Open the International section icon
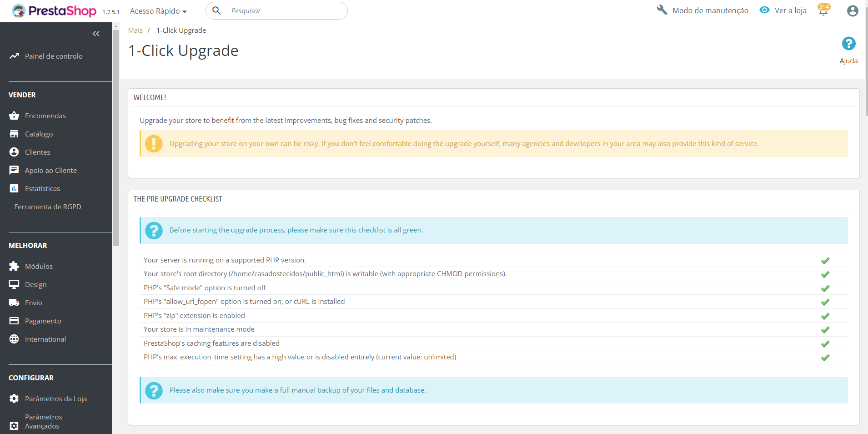 [x=15, y=338]
